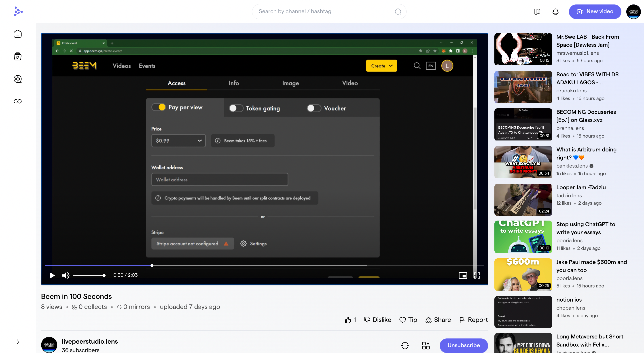Open the home icon in sidebar

pyautogui.click(x=17, y=34)
